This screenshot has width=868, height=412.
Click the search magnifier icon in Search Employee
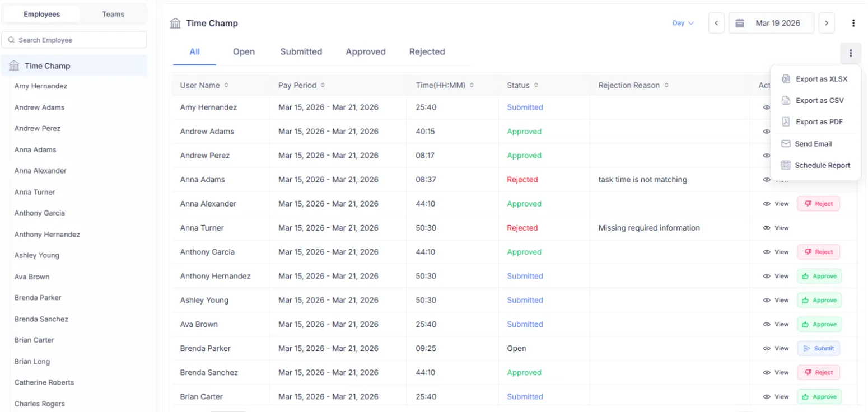click(x=11, y=40)
